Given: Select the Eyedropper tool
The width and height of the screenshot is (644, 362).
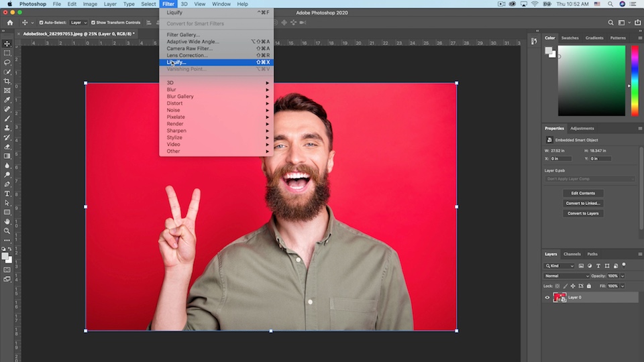Looking at the screenshot, I should pyautogui.click(x=7, y=100).
